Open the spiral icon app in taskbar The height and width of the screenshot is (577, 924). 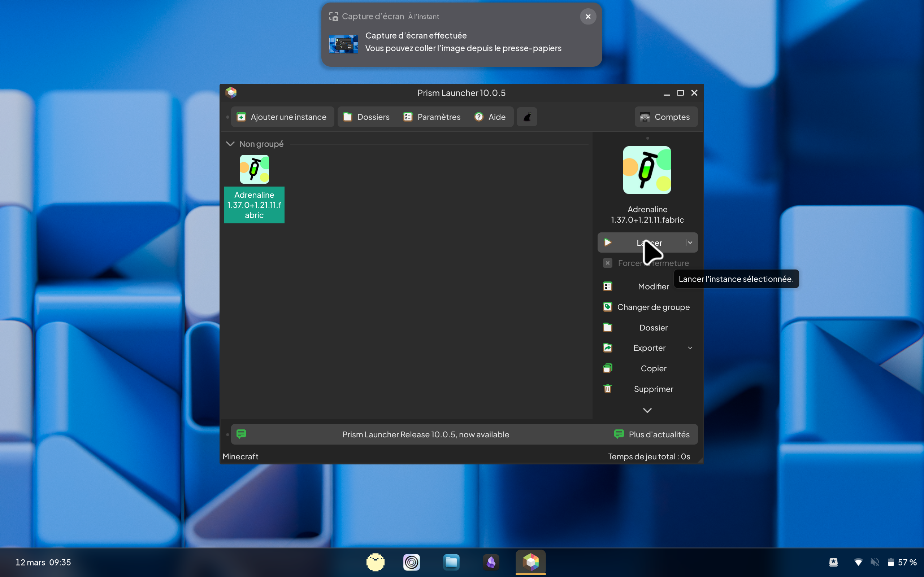[x=412, y=562]
